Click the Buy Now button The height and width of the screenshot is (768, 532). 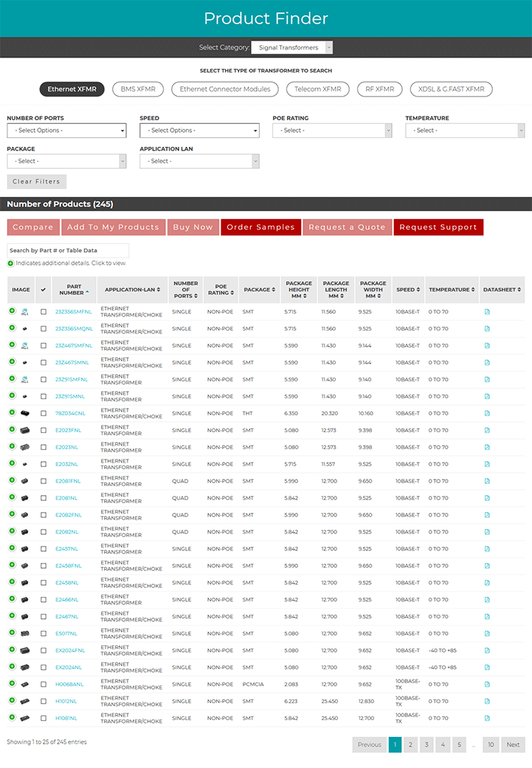[x=193, y=227]
